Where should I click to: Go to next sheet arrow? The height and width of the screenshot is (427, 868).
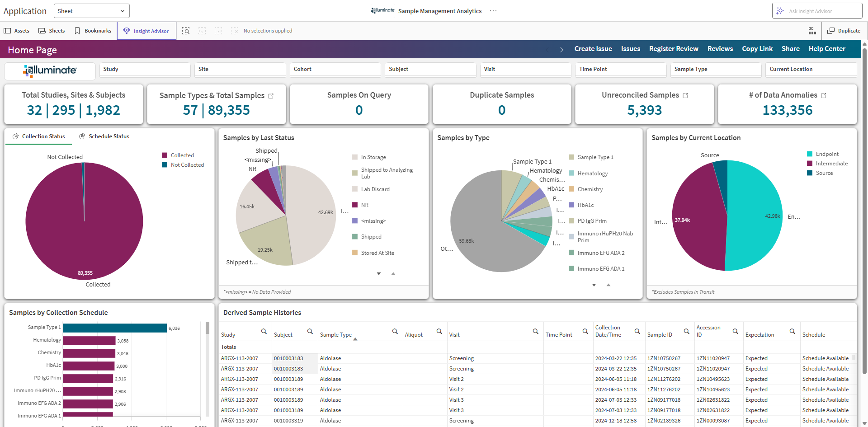pyautogui.click(x=561, y=49)
